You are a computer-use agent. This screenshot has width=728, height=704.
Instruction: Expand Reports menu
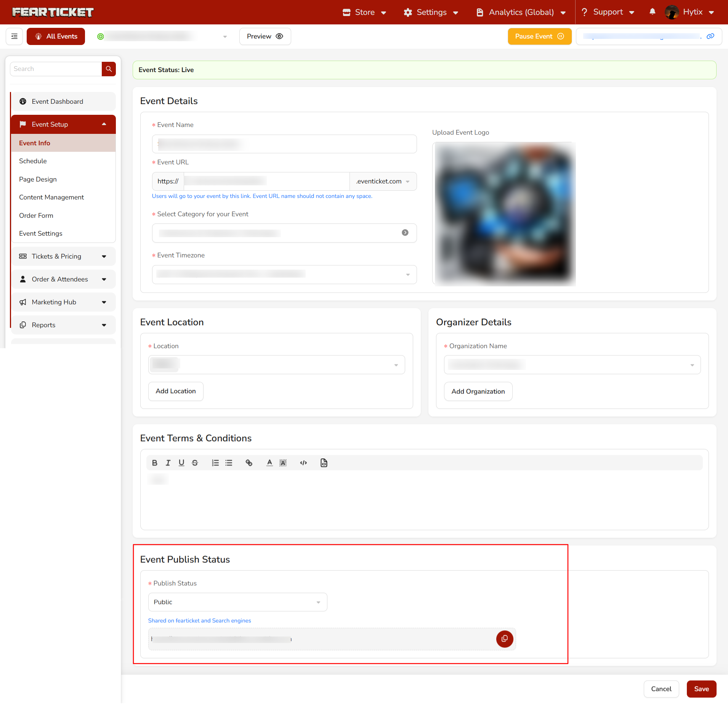pyautogui.click(x=63, y=325)
